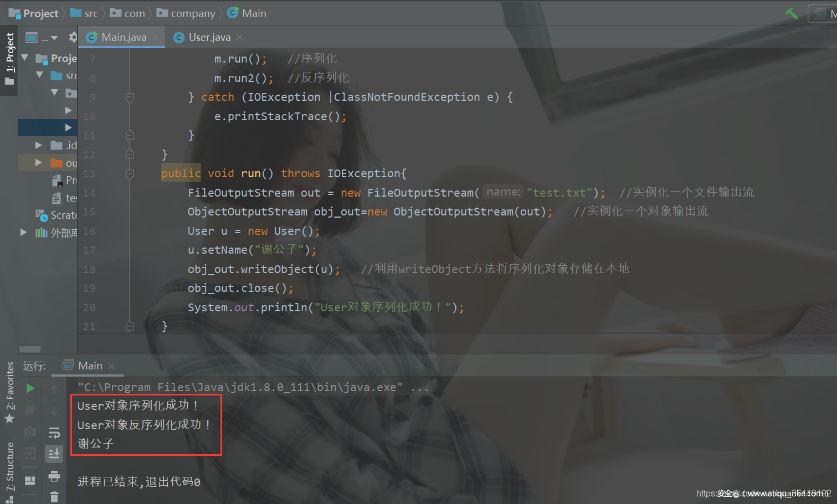Expand the orange out folder

click(39, 163)
